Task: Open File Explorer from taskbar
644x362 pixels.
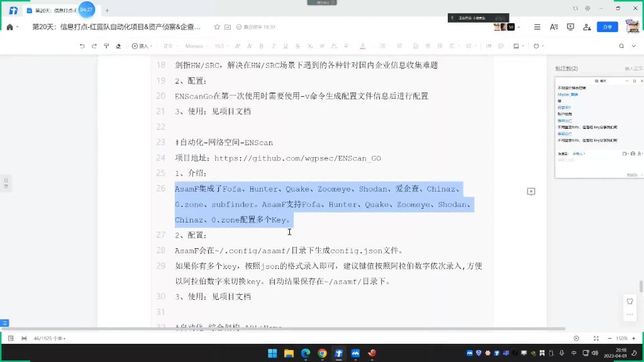Action: 289,353
